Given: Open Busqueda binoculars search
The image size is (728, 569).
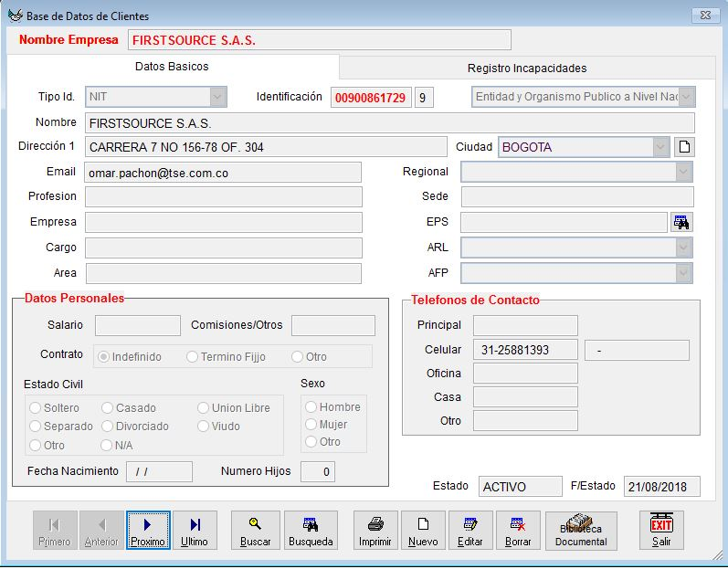Looking at the screenshot, I should pos(311,531).
